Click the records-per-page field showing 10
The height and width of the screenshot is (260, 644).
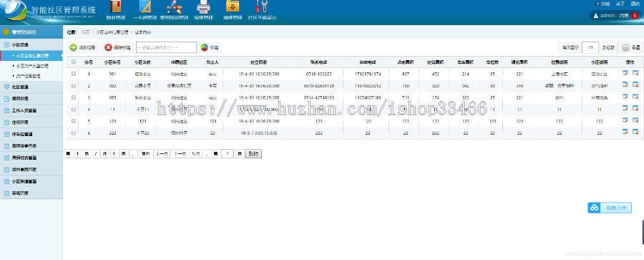coord(590,47)
